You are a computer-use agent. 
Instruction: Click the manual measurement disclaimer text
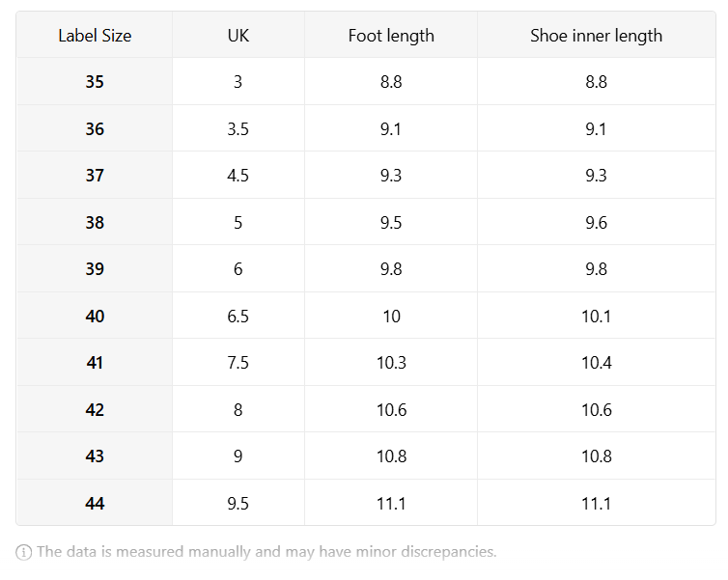pyautogui.click(x=266, y=552)
